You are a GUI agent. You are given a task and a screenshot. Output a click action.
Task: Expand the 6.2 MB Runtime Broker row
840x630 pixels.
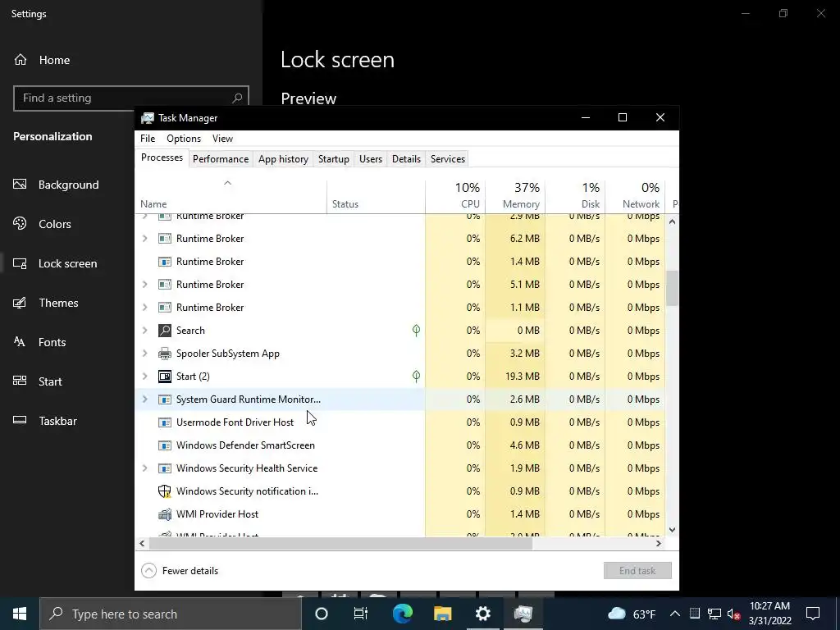point(144,239)
